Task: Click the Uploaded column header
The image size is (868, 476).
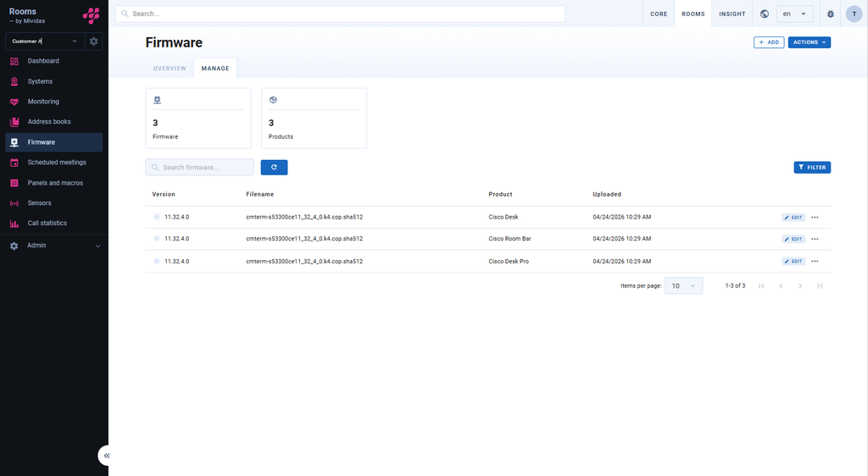Action: pos(607,195)
